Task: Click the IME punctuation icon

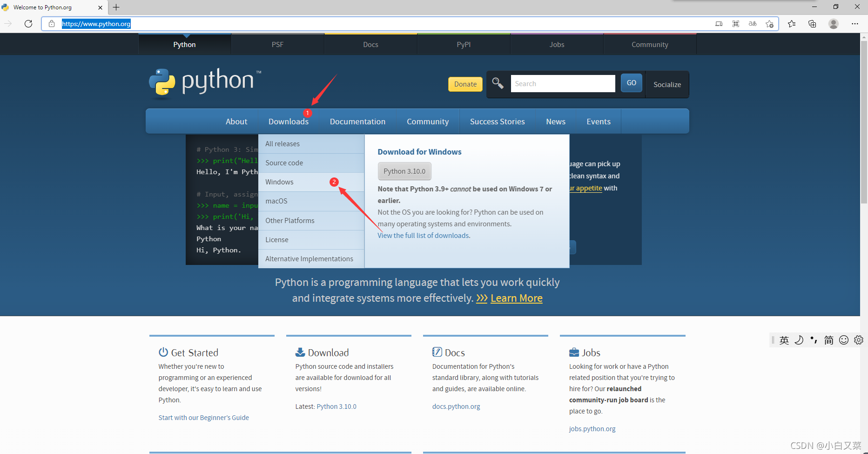Action: (x=814, y=340)
